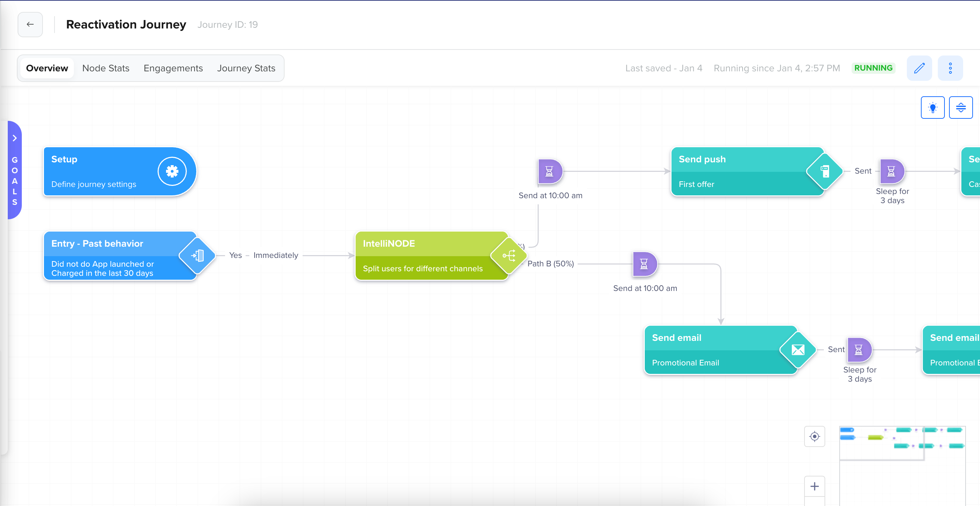980x506 pixels.
Task: Open the Engagements tab
Action: coord(173,68)
